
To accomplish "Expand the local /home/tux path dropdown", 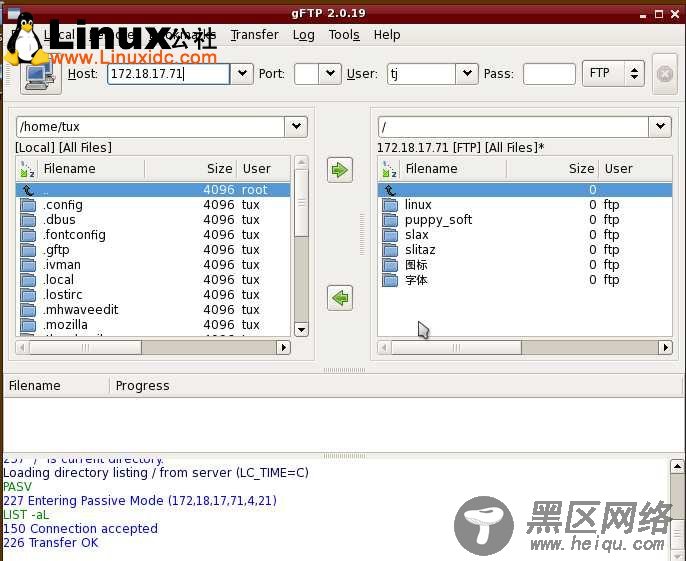I will click(296, 127).
